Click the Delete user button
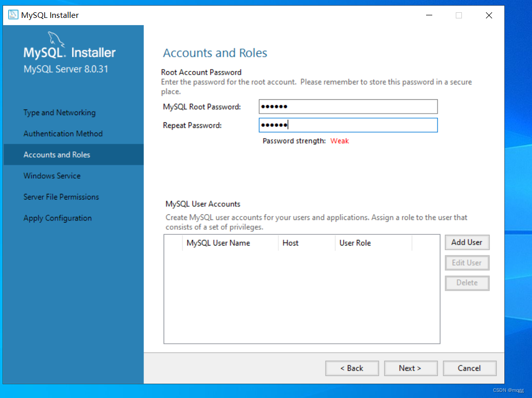Viewport: 532px width, 398px height. (x=467, y=282)
